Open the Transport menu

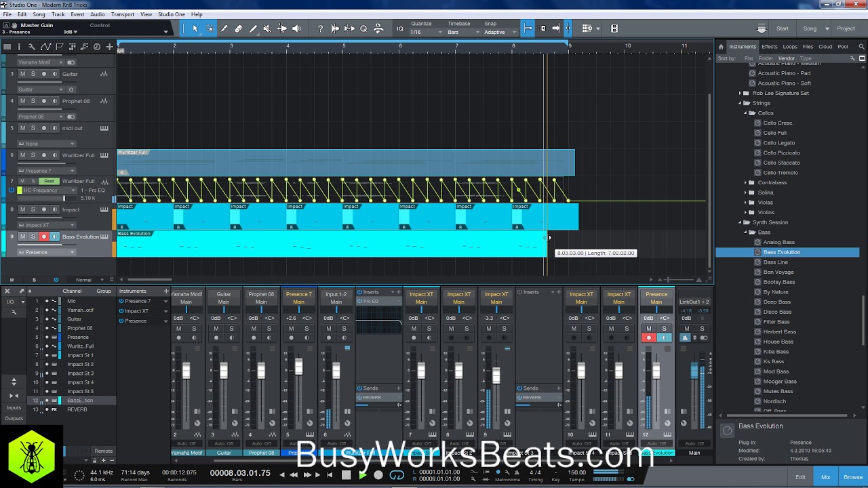click(123, 14)
